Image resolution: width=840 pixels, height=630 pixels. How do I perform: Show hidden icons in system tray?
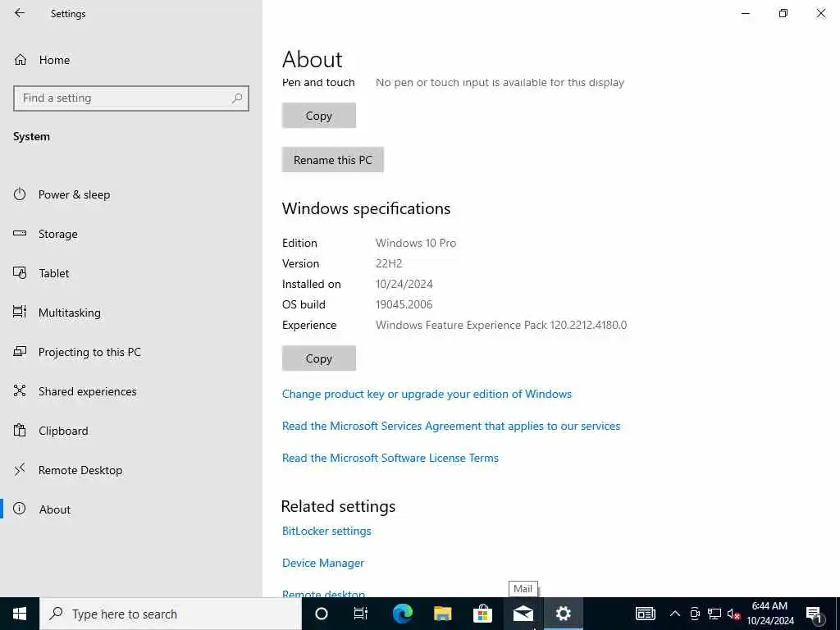pos(675,614)
